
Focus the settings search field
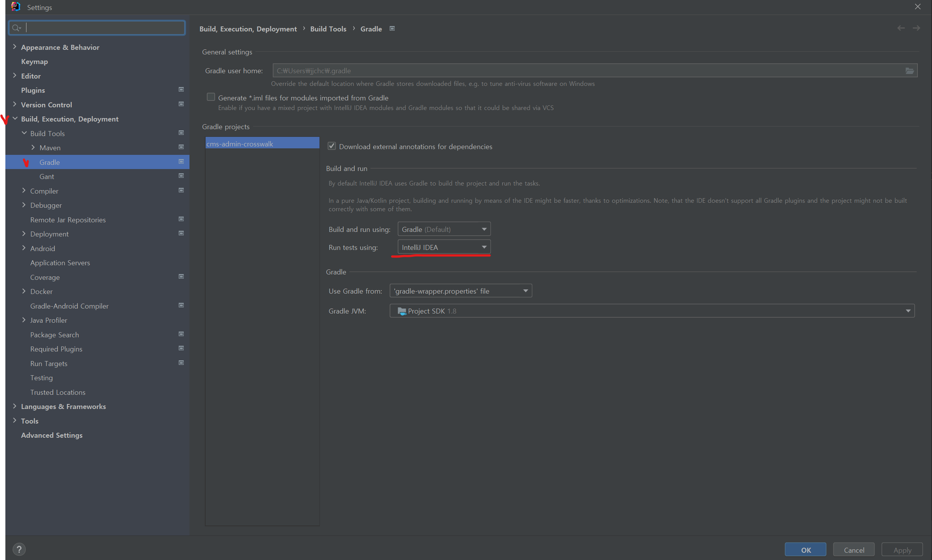point(97,28)
